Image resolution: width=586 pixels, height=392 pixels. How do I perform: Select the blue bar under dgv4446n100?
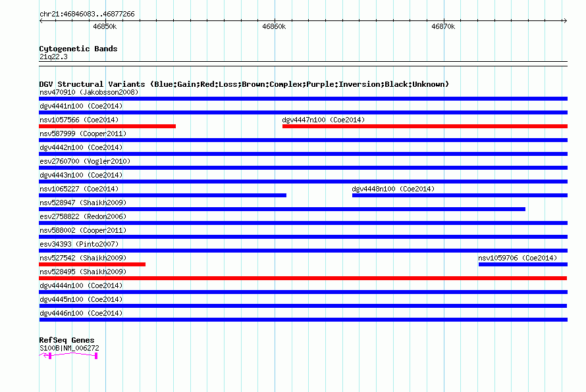point(303,320)
